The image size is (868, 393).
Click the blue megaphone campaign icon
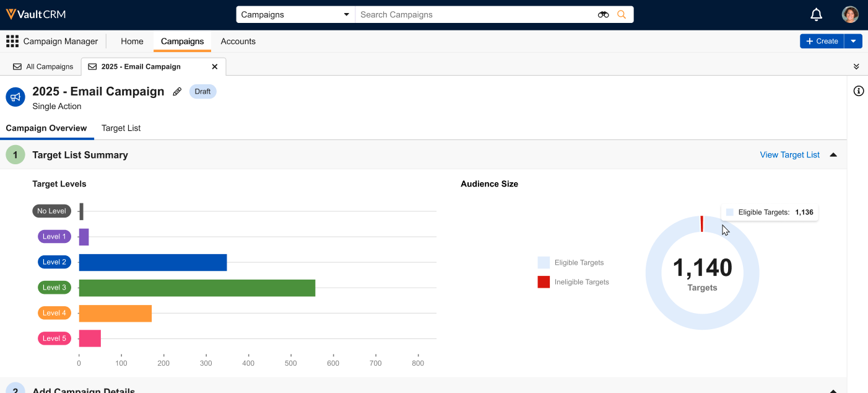[x=15, y=97]
